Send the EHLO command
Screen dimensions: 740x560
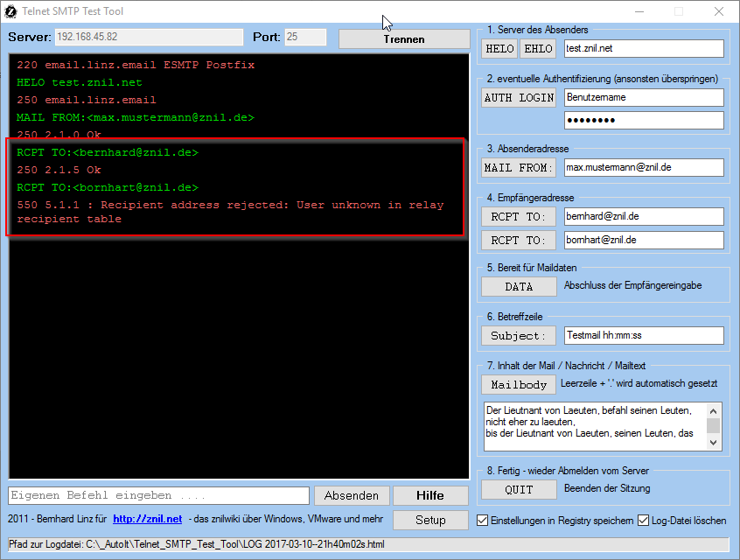click(x=537, y=49)
